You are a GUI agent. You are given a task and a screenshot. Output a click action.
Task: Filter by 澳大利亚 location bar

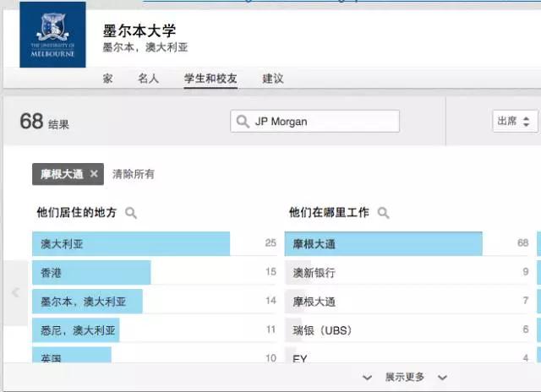click(131, 244)
